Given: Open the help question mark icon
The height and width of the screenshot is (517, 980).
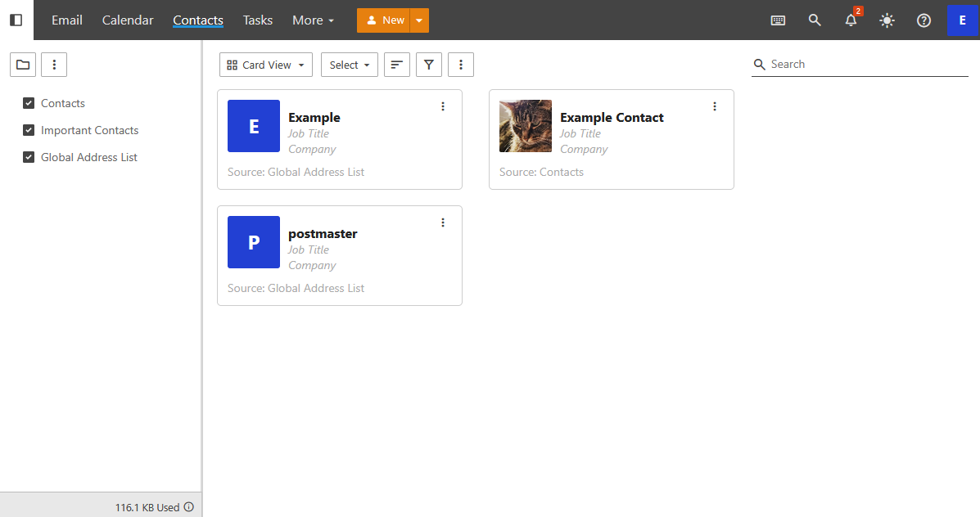Looking at the screenshot, I should point(924,20).
